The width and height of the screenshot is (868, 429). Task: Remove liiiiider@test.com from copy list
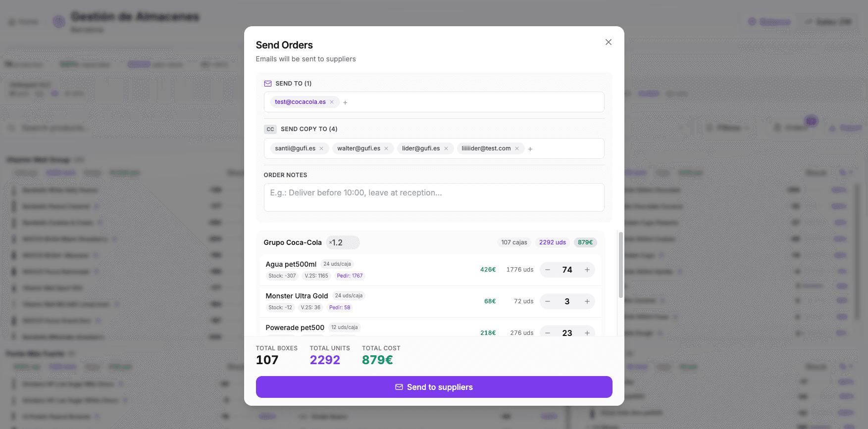click(517, 148)
